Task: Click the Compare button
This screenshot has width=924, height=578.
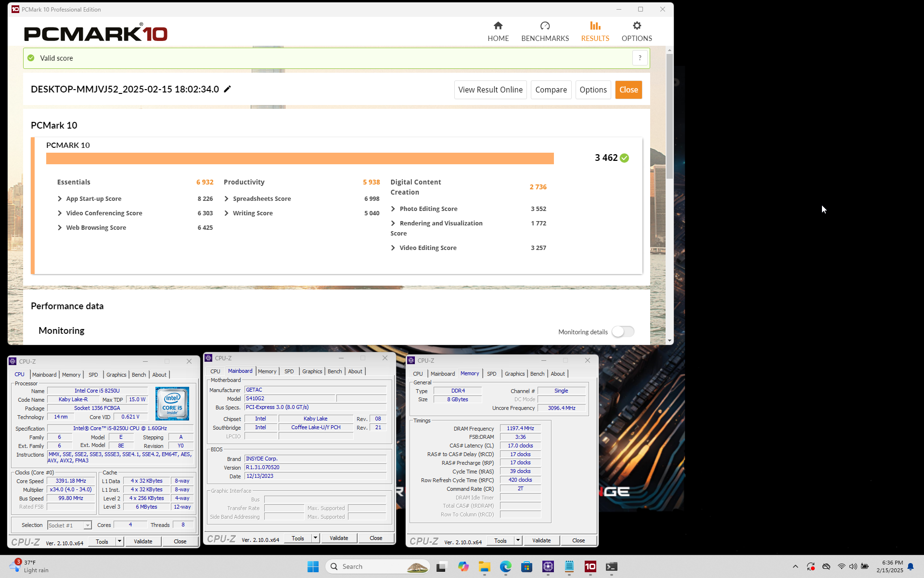Action: tap(551, 90)
